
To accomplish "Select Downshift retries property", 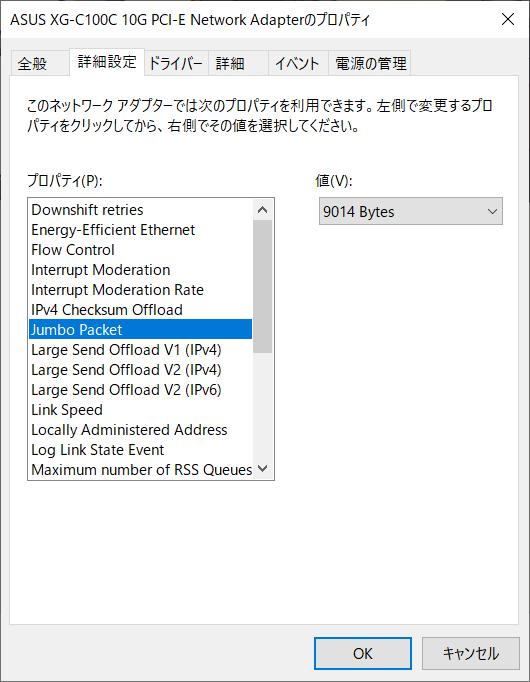I will pyautogui.click(x=140, y=210).
